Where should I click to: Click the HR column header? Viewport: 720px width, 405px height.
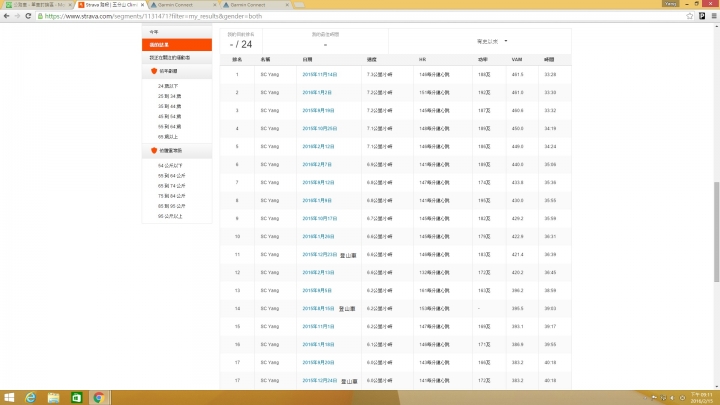pyautogui.click(x=422, y=60)
